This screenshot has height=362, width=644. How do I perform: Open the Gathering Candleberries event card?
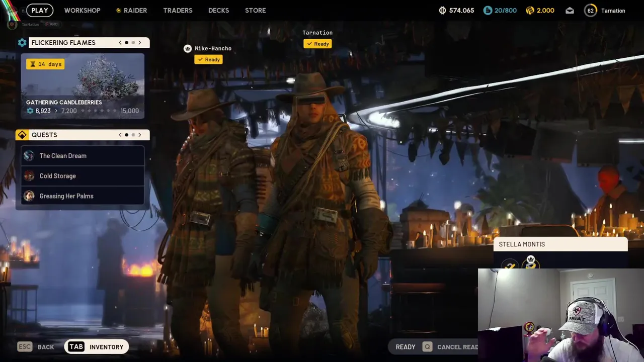[83, 86]
